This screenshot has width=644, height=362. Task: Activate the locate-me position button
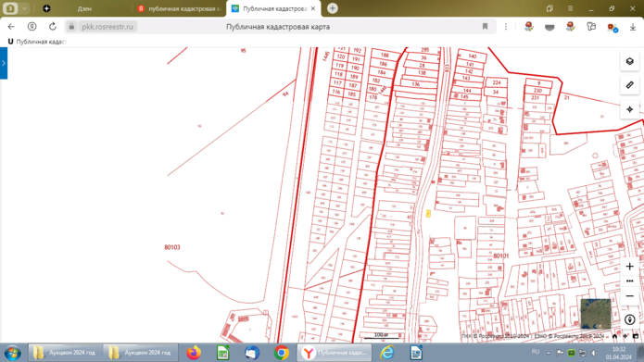click(629, 109)
